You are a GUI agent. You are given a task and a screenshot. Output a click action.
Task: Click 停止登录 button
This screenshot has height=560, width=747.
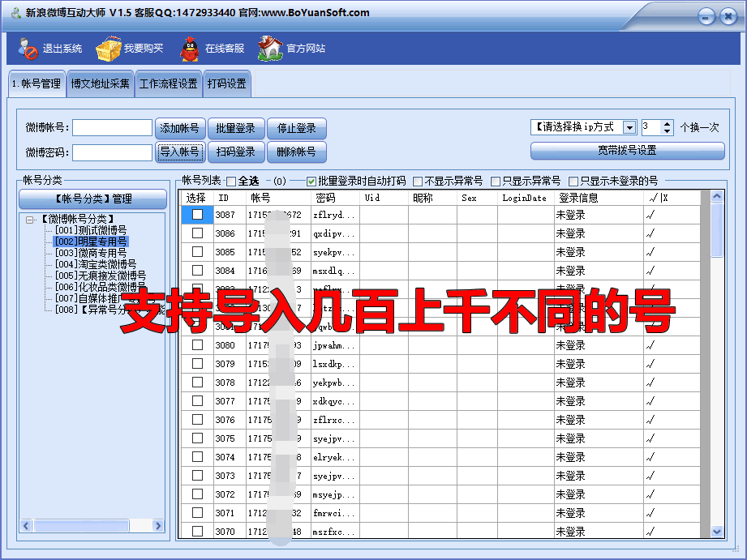(296, 128)
